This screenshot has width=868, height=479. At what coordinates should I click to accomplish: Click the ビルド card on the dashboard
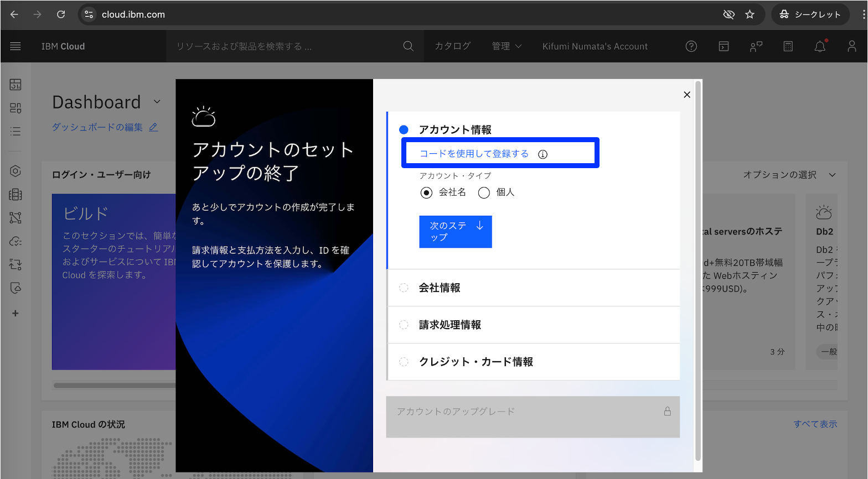114,282
